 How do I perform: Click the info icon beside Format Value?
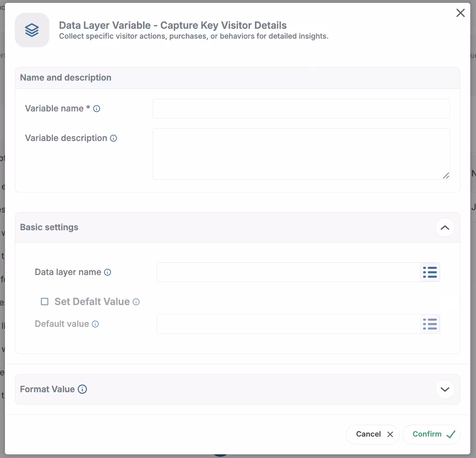[83, 389]
